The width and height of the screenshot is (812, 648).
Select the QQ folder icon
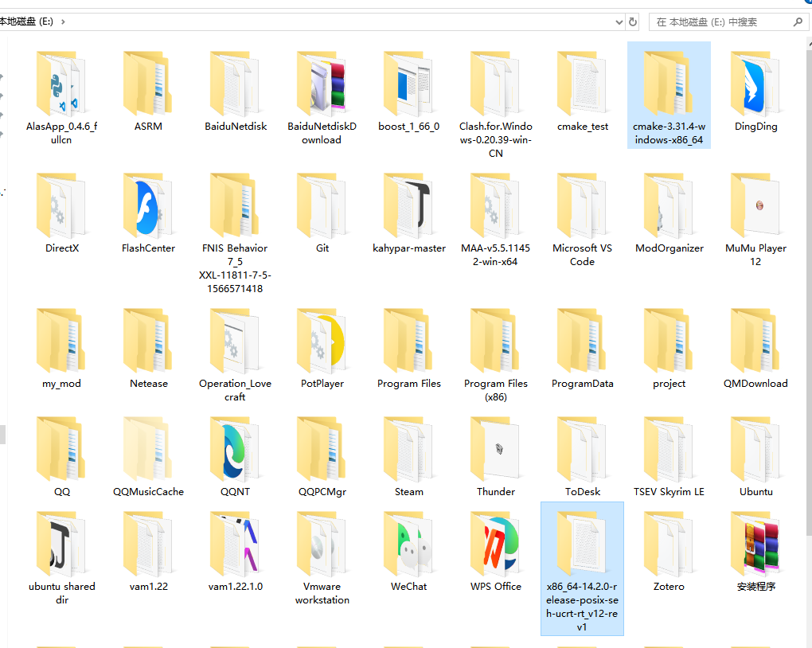(61, 449)
